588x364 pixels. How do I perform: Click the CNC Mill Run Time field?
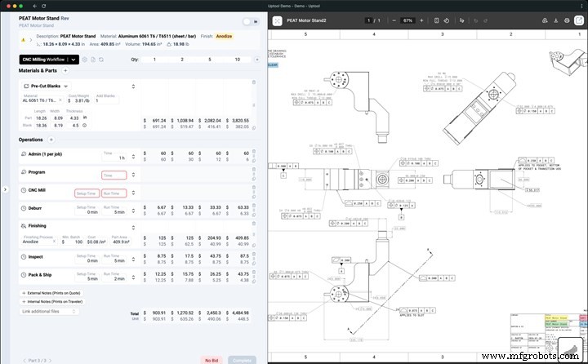pos(114,193)
